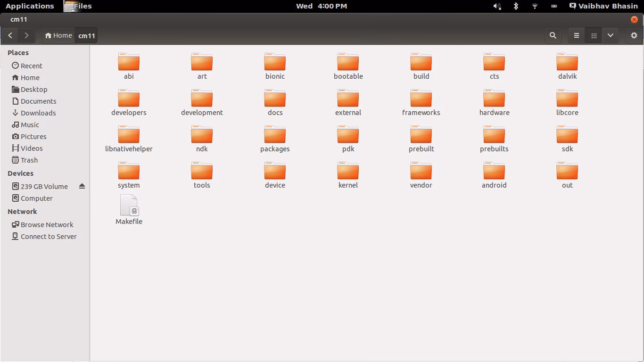
Task: Open the kernel folder
Action: click(x=348, y=173)
